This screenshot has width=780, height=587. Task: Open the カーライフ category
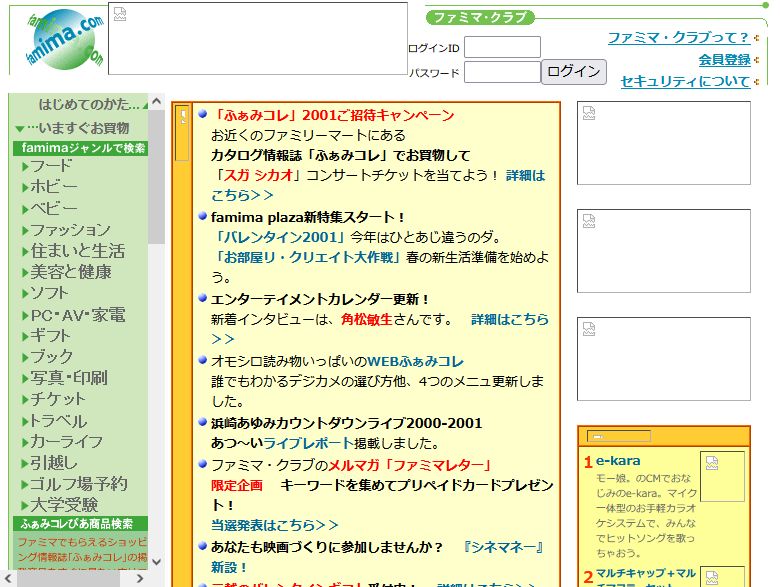coord(62,442)
